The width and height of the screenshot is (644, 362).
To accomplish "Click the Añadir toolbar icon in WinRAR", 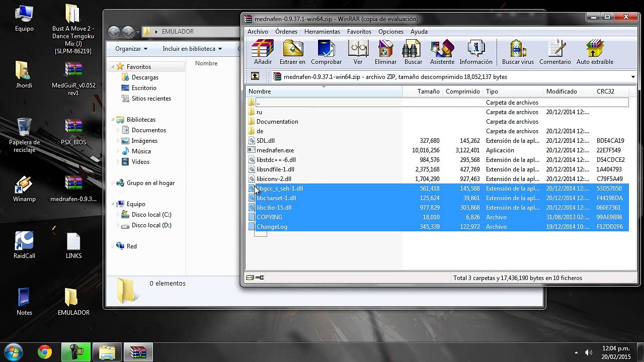I will [x=263, y=52].
